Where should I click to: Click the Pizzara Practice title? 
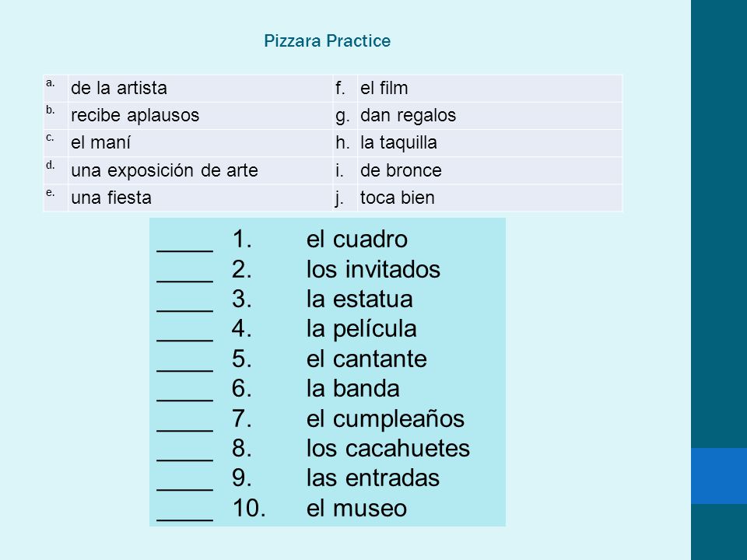click(x=328, y=41)
